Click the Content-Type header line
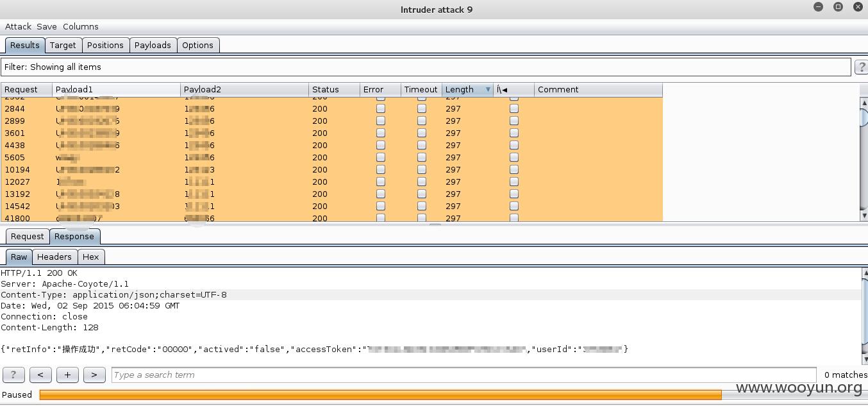868x406 pixels. 431,294
